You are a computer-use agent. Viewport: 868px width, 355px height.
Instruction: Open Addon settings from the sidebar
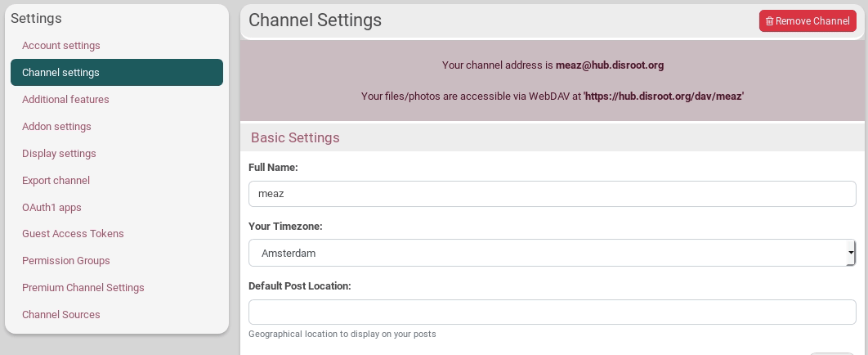click(x=56, y=127)
